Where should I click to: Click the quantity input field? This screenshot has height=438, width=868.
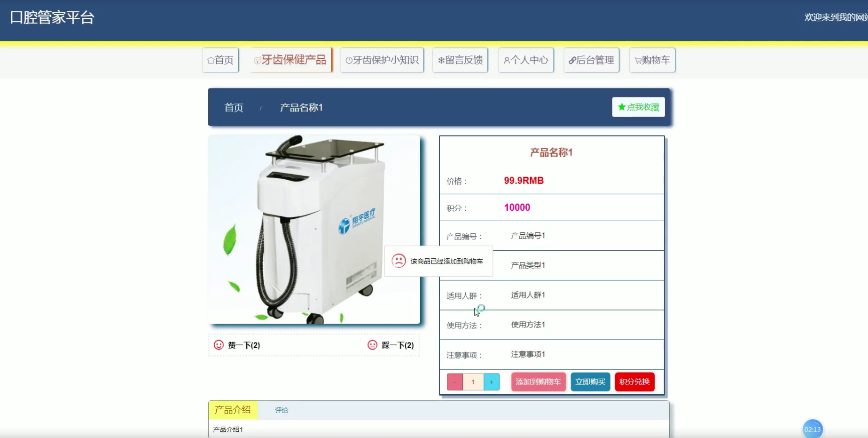[x=473, y=382]
